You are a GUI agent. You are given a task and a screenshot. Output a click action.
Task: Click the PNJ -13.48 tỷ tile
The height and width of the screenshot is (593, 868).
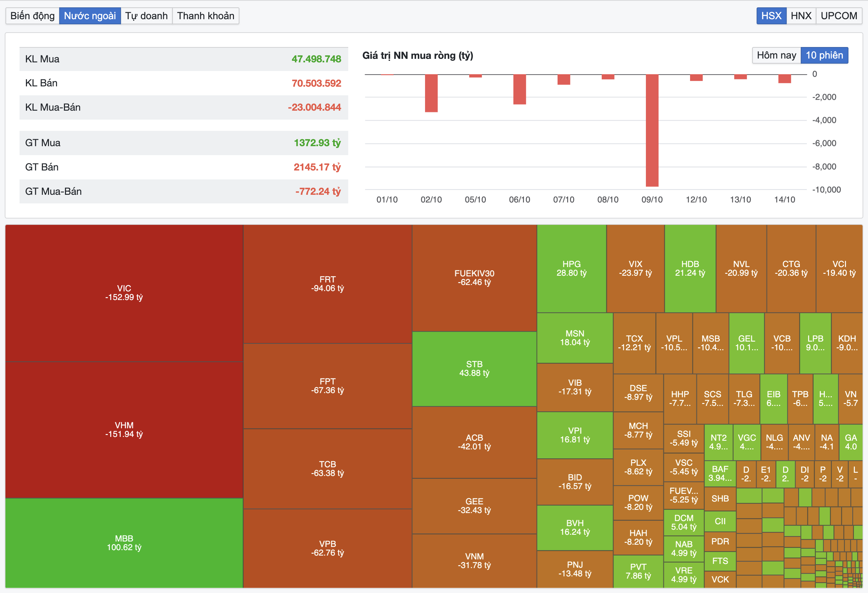(x=575, y=569)
